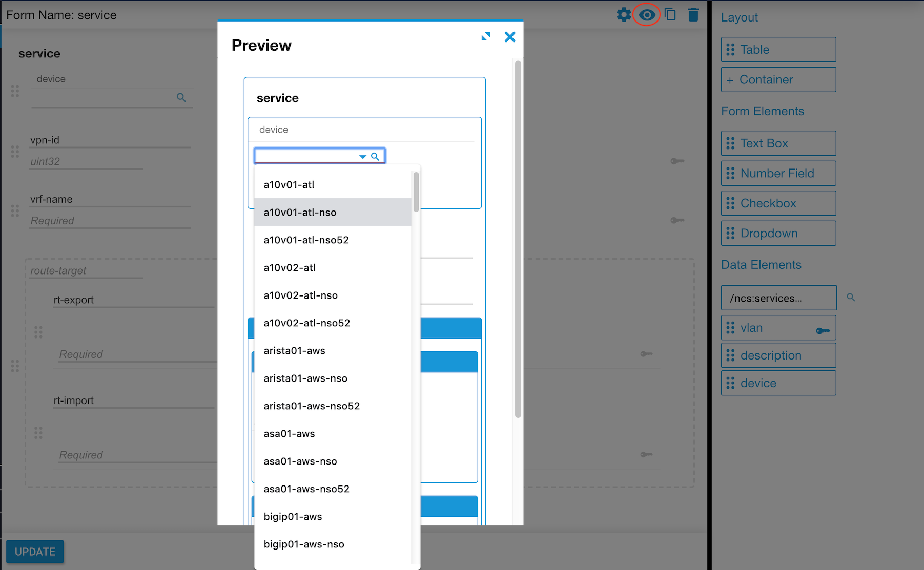Viewport: 924px width, 570px height.
Task: Click the Preview dialog vertical scrollbar
Action: click(518, 239)
